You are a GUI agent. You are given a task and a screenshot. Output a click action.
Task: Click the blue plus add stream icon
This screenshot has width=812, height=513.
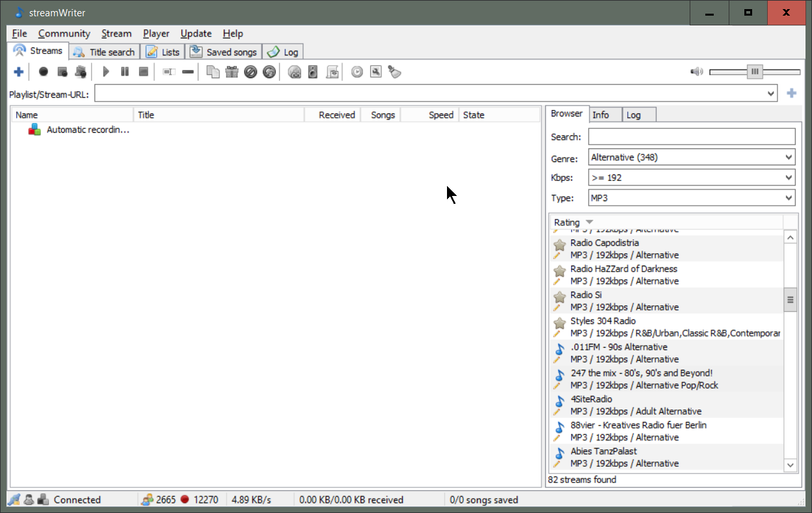pos(18,72)
